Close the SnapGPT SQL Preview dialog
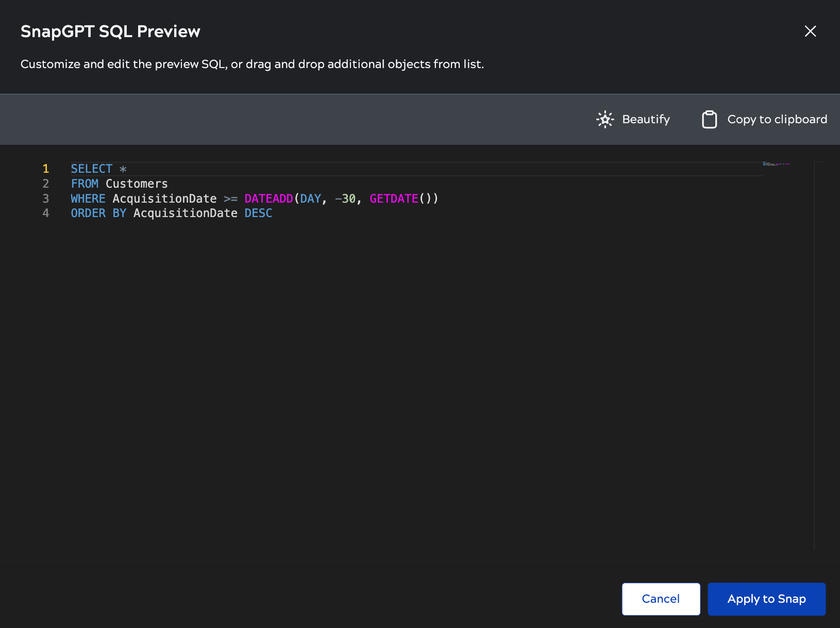 pyautogui.click(x=810, y=31)
